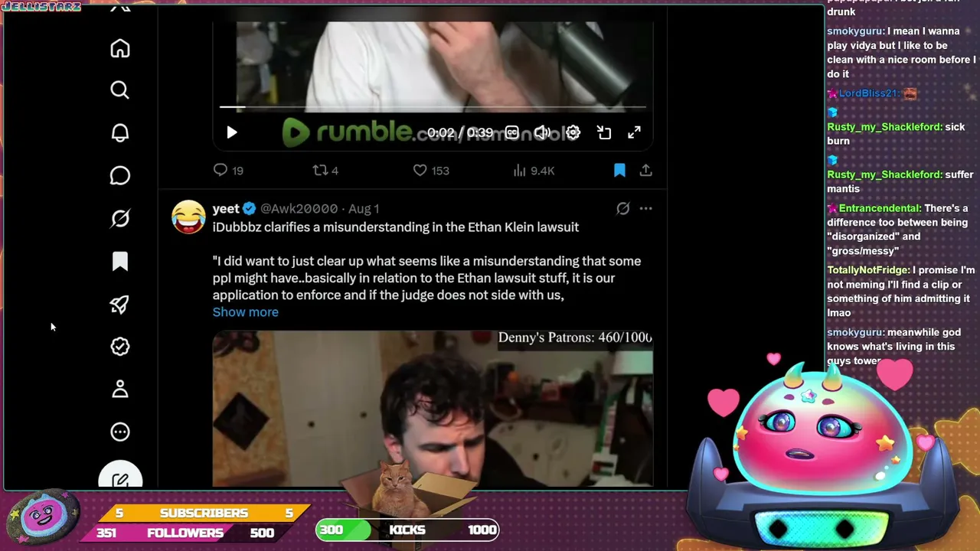Click chat username LordBliss21

tap(868, 93)
